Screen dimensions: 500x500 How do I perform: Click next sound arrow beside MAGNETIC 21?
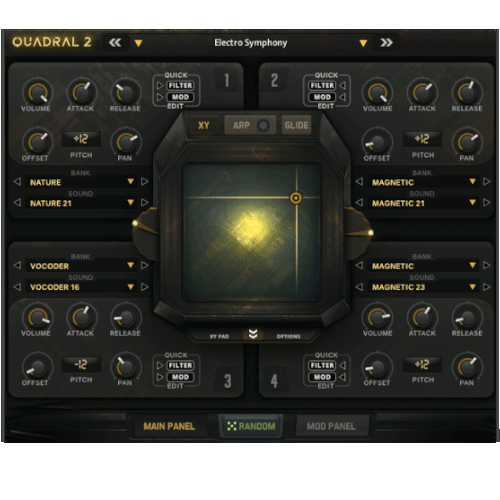(x=486, y=202)
